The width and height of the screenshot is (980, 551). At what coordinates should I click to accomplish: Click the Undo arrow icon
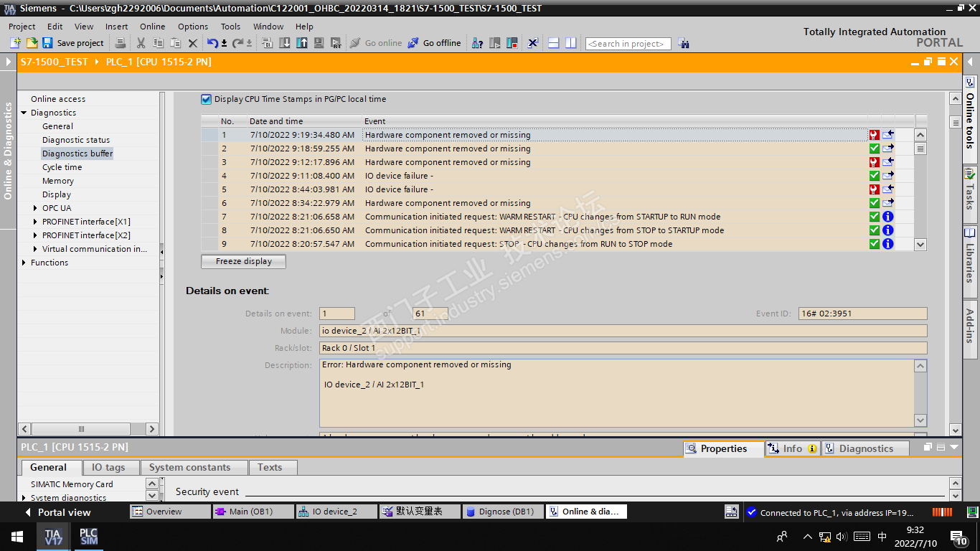(x=212, y=43)
